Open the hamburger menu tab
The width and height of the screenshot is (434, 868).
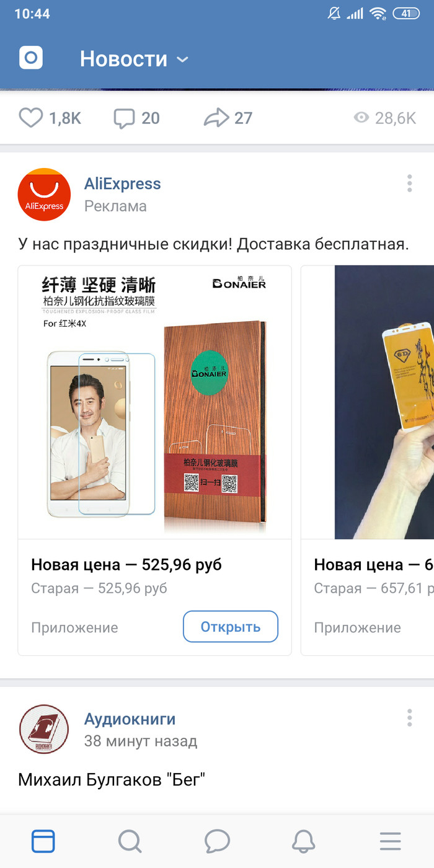coord(391,841)
